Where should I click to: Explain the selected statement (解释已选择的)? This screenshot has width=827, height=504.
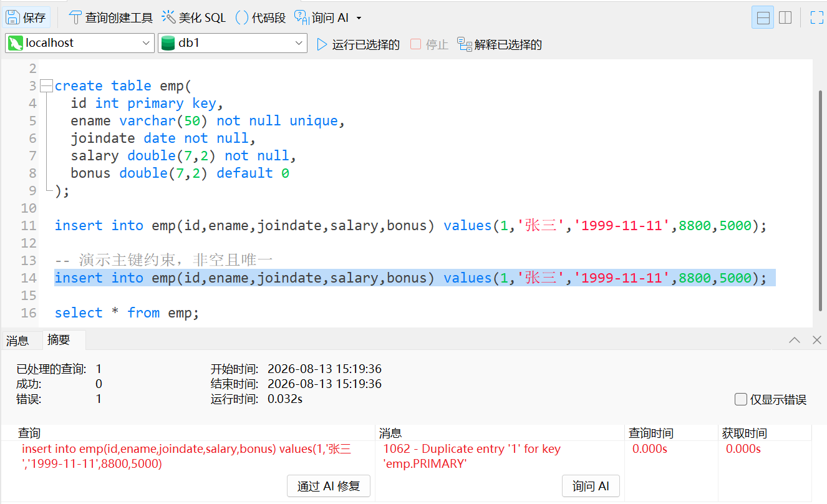(x=499, y=44)
